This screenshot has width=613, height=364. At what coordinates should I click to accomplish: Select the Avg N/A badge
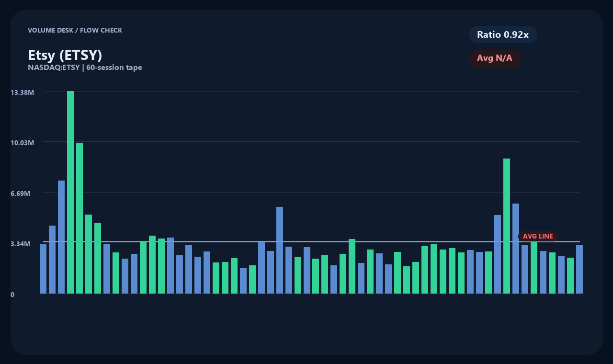point(495,58)
